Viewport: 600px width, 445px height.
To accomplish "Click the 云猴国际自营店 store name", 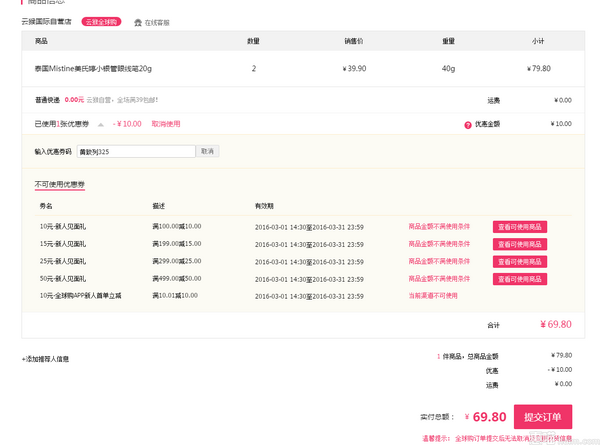I will 46,21.
